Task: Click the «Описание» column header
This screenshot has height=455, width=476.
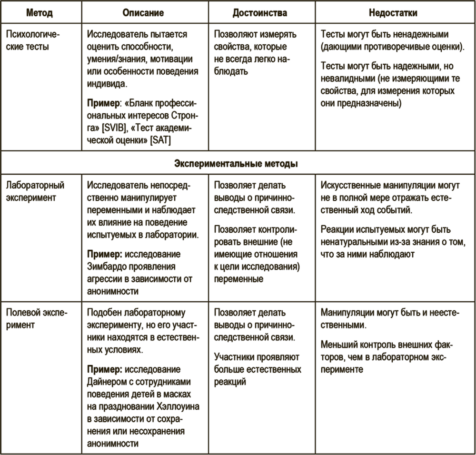Action: [143, 13]
